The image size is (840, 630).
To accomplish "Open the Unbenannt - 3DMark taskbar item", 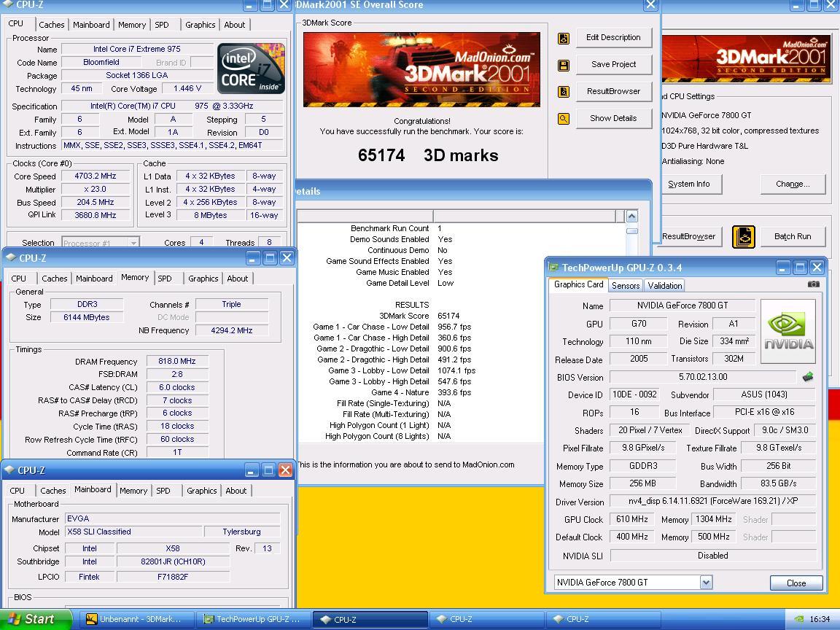I will (136, 619).
